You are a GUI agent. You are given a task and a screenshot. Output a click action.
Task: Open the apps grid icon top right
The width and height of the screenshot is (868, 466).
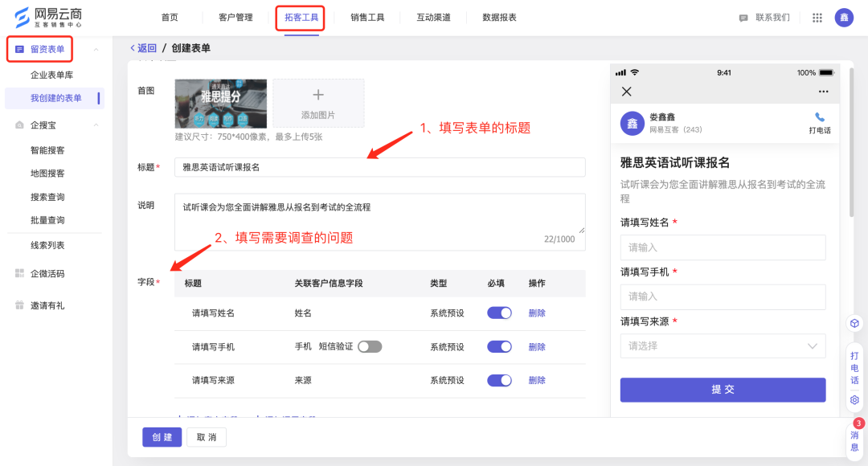[x=817, y=17]
